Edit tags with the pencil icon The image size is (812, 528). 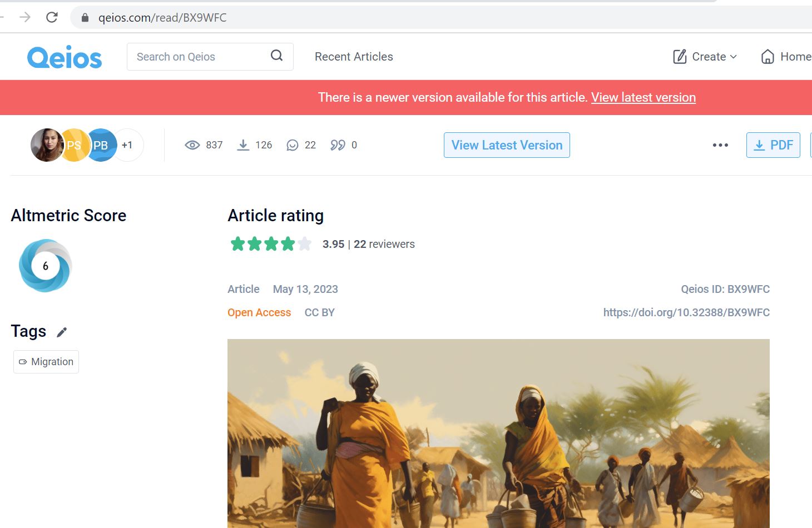tap(62, 332)
